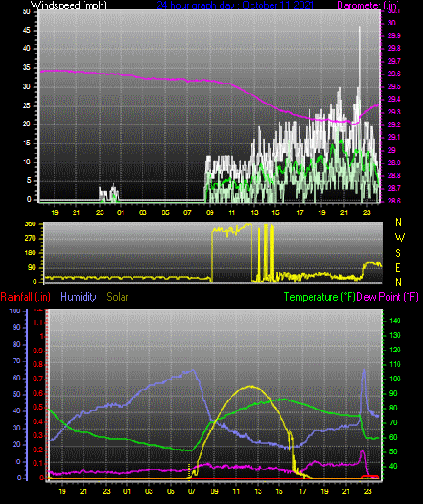Screen dimensions: 423x504
Task: Select the Humidity legend label
Action: 78,297
